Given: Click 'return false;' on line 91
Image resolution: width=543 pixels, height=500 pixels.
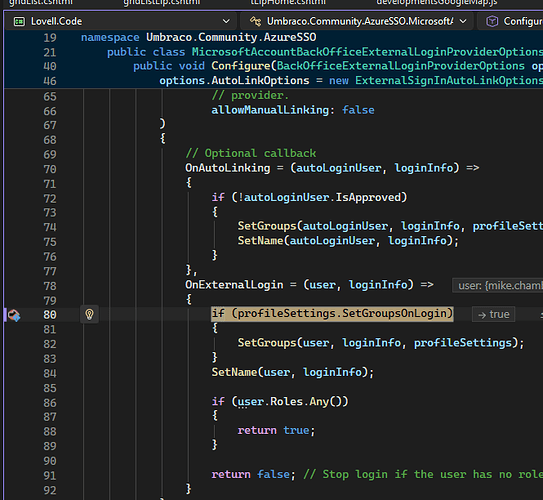Looking at the screenshot, I should (253, 474).
